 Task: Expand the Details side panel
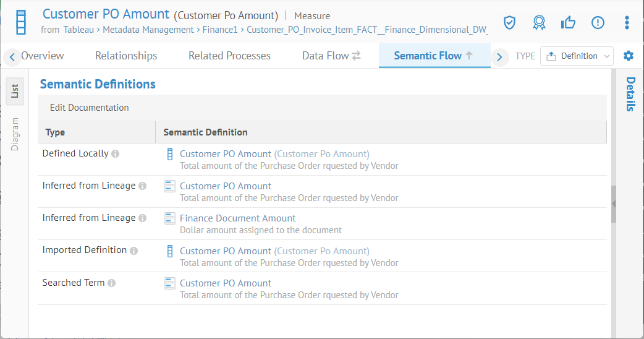(x=630, y=94)
